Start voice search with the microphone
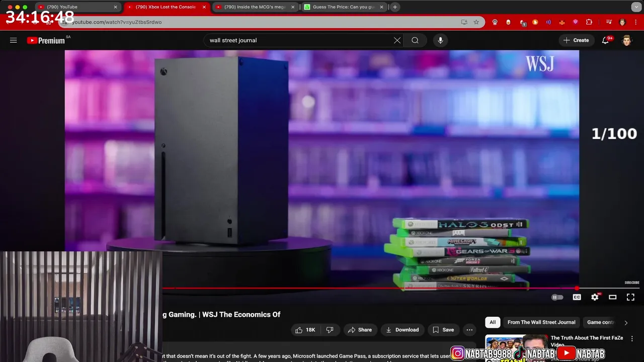 coord(440,40)
